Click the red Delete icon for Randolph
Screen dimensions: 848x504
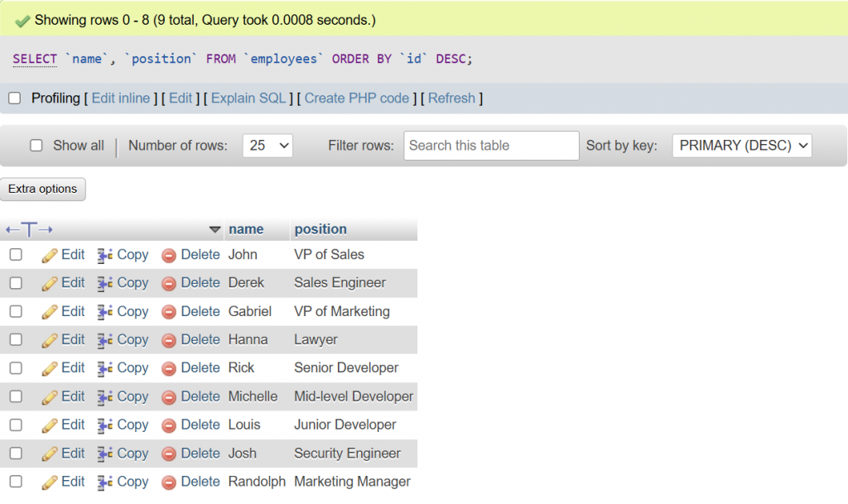pos(169,482)
